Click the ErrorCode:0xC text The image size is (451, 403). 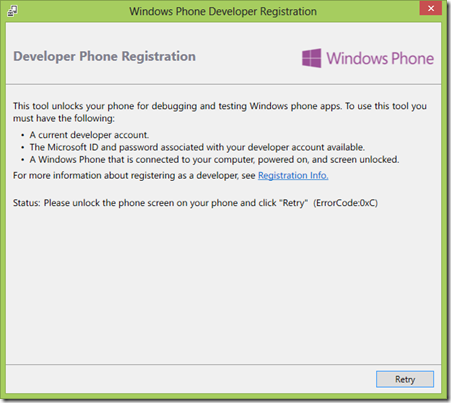[x=345, y=203]
